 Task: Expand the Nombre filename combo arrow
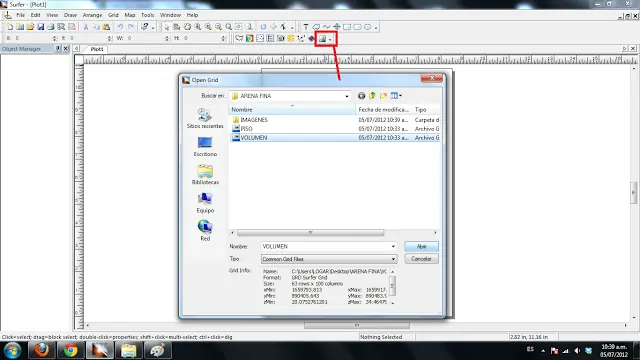[x=393, y=247]
